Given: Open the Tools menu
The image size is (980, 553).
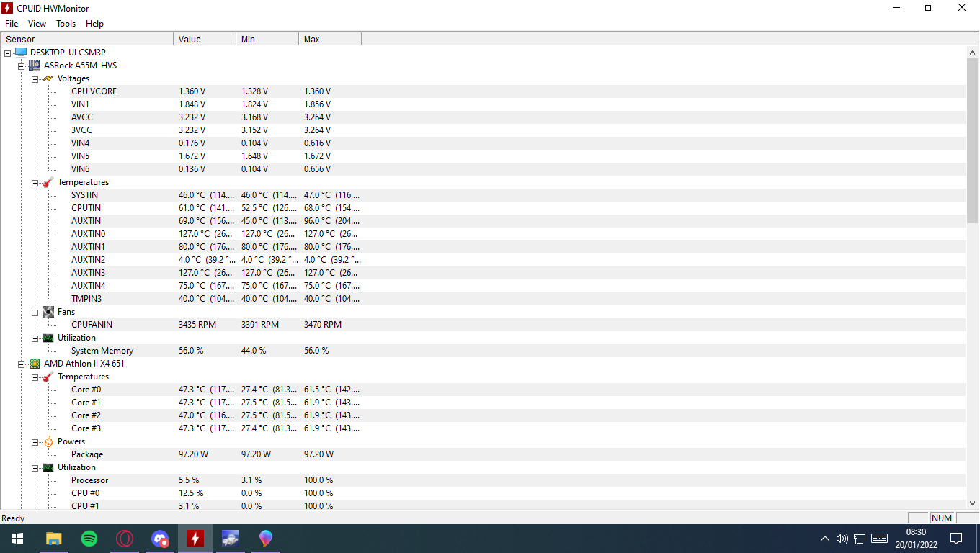Looking at the screenshot, I should point(66,24).
